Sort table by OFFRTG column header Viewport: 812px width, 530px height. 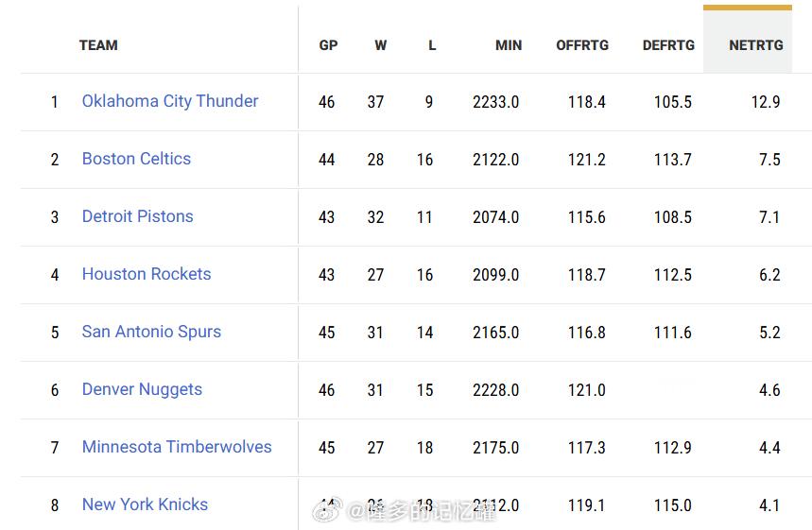click(582, 44)
